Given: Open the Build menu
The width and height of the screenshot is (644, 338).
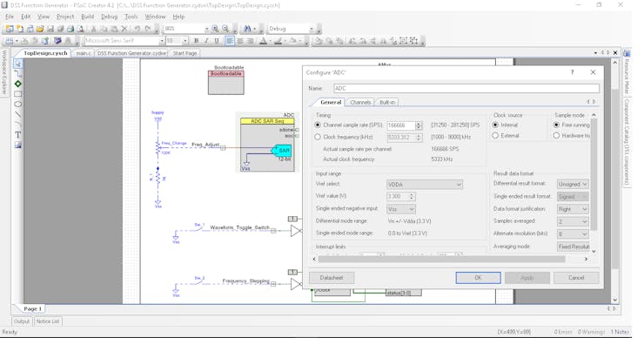Looking at the screenshot, I should tap(88, 17).
